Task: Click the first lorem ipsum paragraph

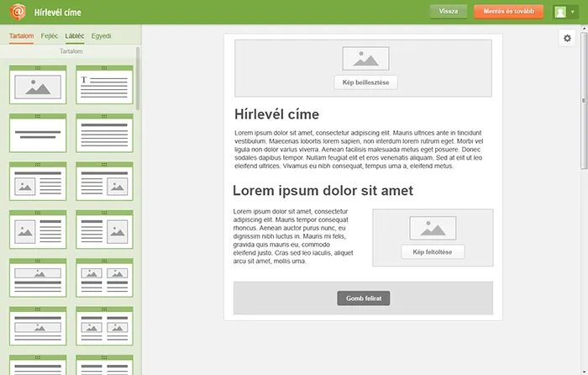Action: pyautogui.click(x=359, y=150)
